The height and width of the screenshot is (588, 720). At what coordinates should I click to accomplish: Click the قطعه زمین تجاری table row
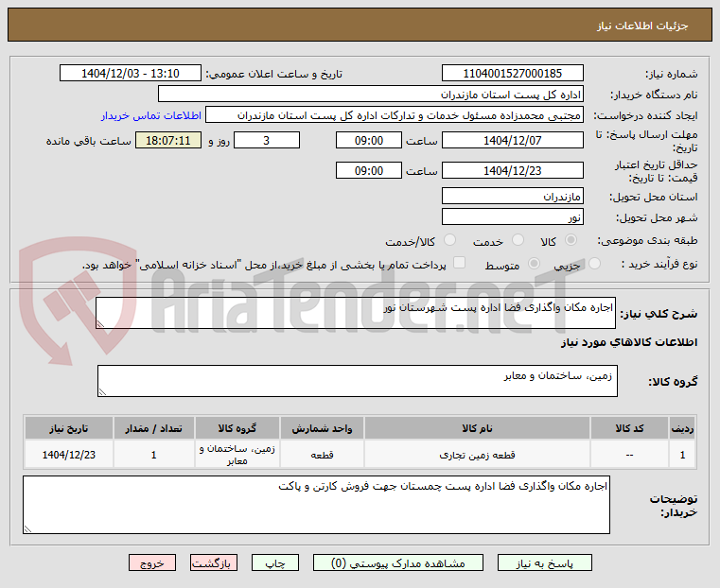pyautogui.click(x=360, y=454)
